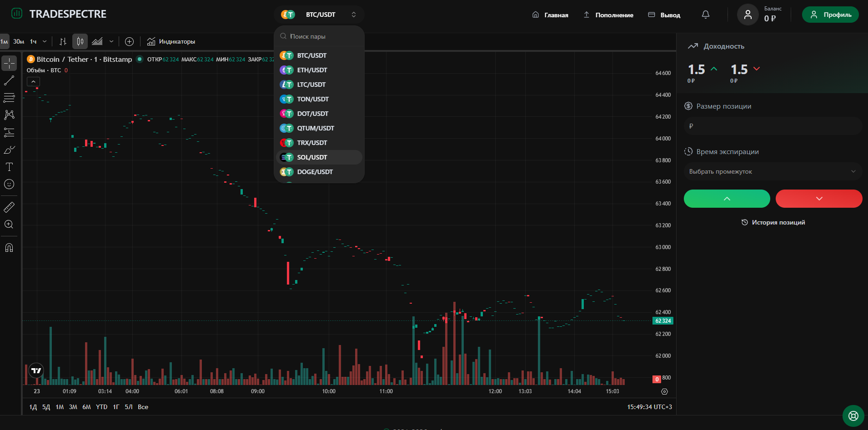
Task: Set chart range to 1Д
Action: pos(33,407)
